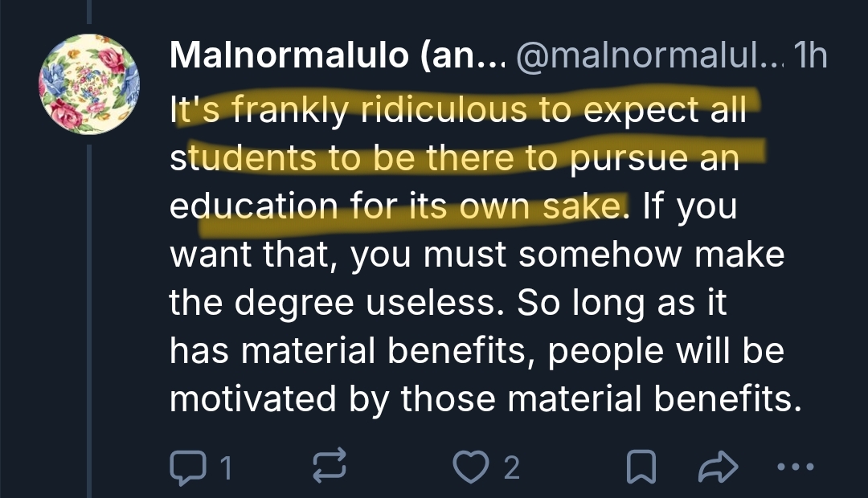Click the text "want that, you must somehow make"
868x498 pixels.
(477, 255)
